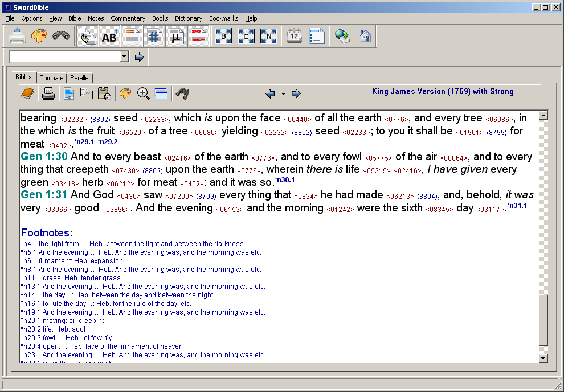The width and height of the screenshot is (564, 392).
Task: Focus the empty reference input field
Action: (x=65, y=56)
